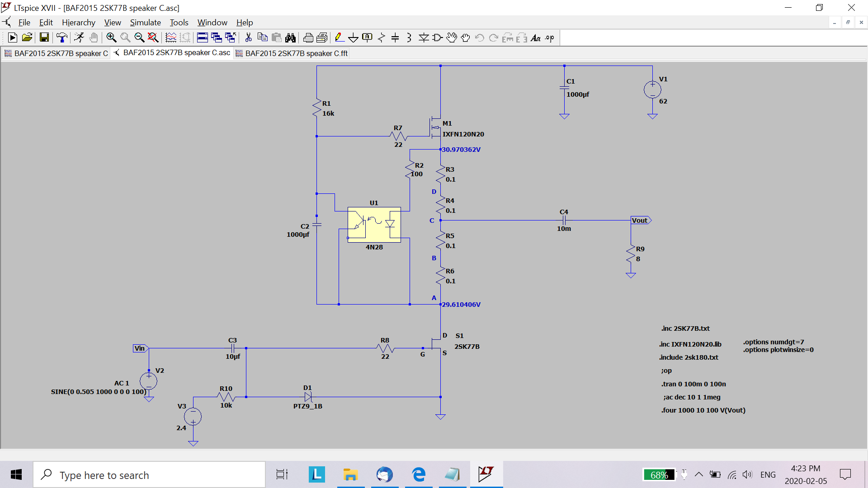The width and height of the screenshot is (868, 488).
Task: Open the File menu
Action: coord(24,23)
